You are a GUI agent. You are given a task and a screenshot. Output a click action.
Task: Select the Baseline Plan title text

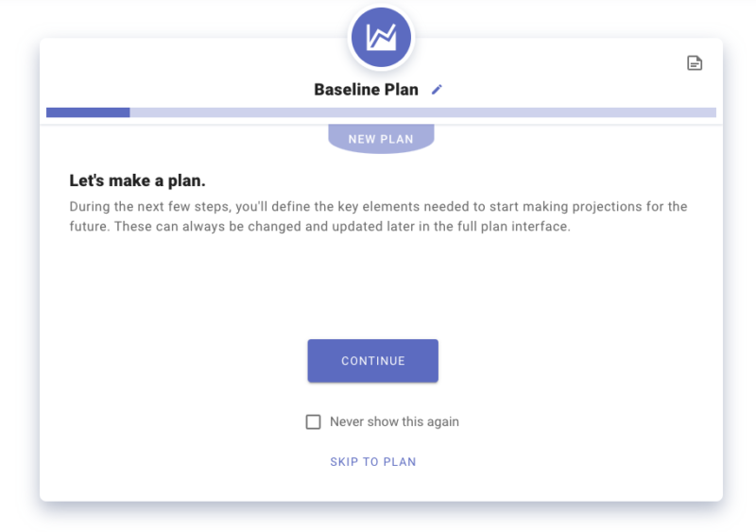[x=366, y=90]
